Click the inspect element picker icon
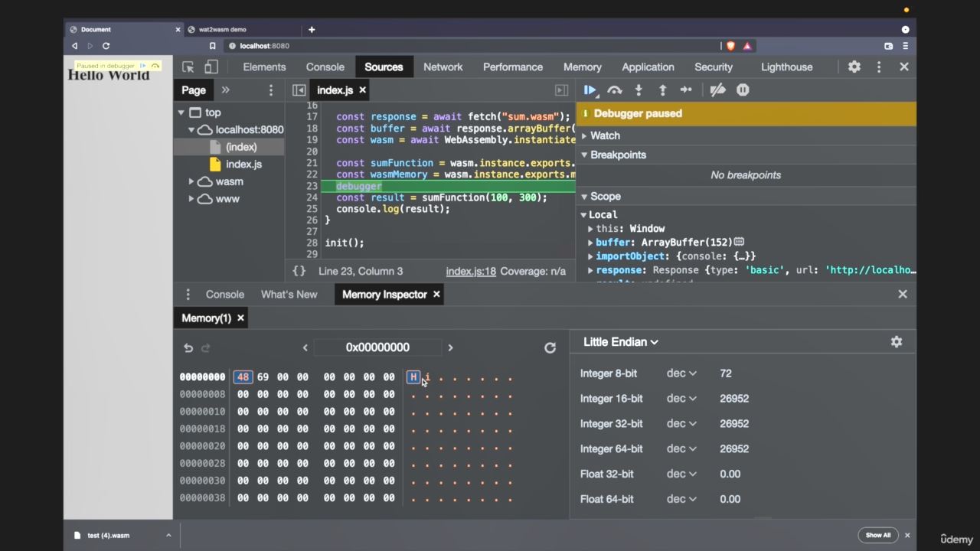 188,67
